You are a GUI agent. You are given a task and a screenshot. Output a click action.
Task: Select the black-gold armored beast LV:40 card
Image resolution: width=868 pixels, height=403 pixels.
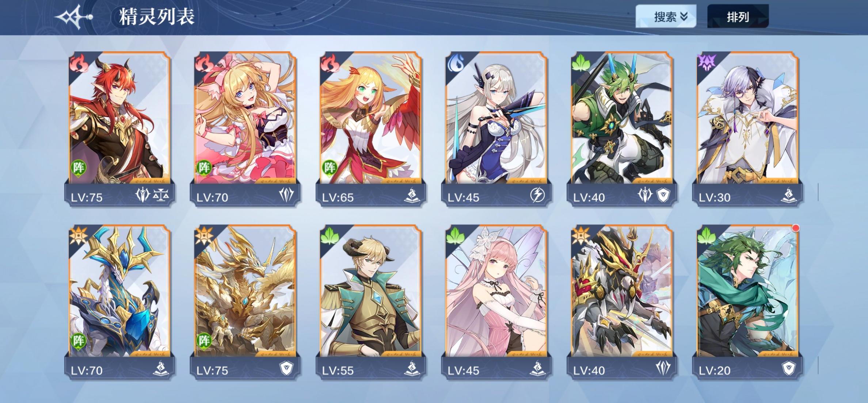tap(622, 302)
